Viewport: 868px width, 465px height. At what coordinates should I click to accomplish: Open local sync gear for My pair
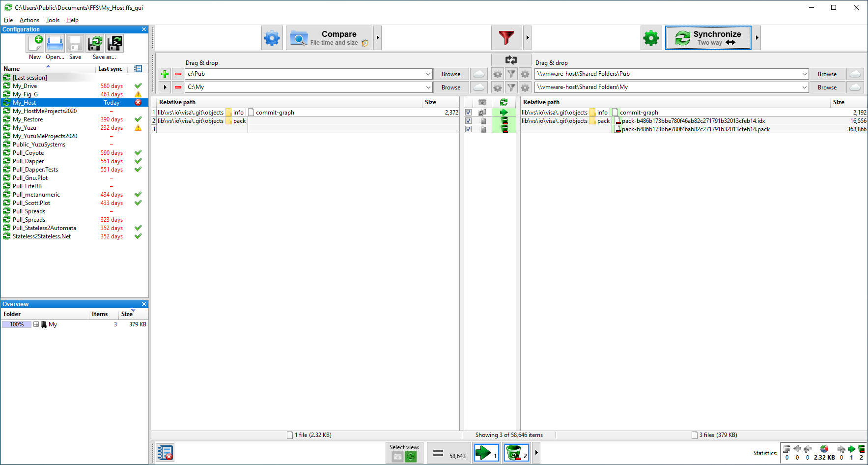pyautogui.click(x=525, y=87)
